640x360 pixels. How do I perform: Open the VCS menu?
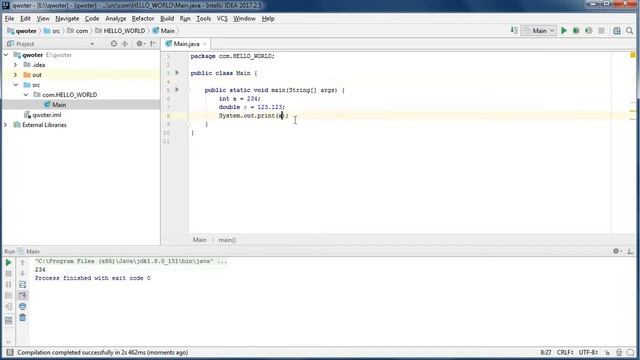[x=222, y=18]
